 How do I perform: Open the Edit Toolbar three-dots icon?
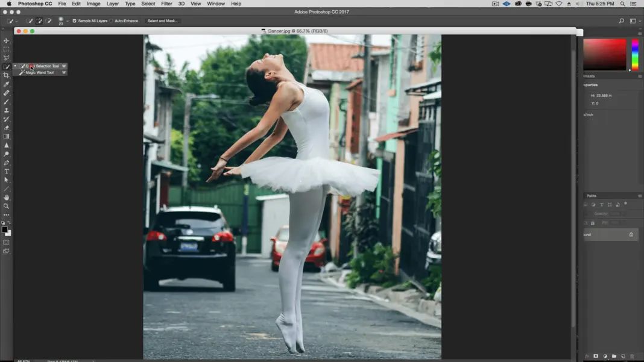point(6,214)
